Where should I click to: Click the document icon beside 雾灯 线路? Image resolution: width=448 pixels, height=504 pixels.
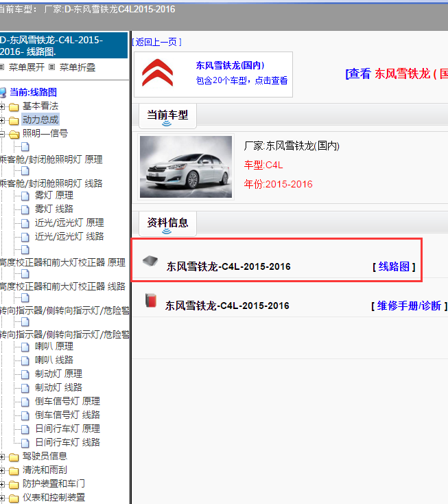[x=25, y=209]
